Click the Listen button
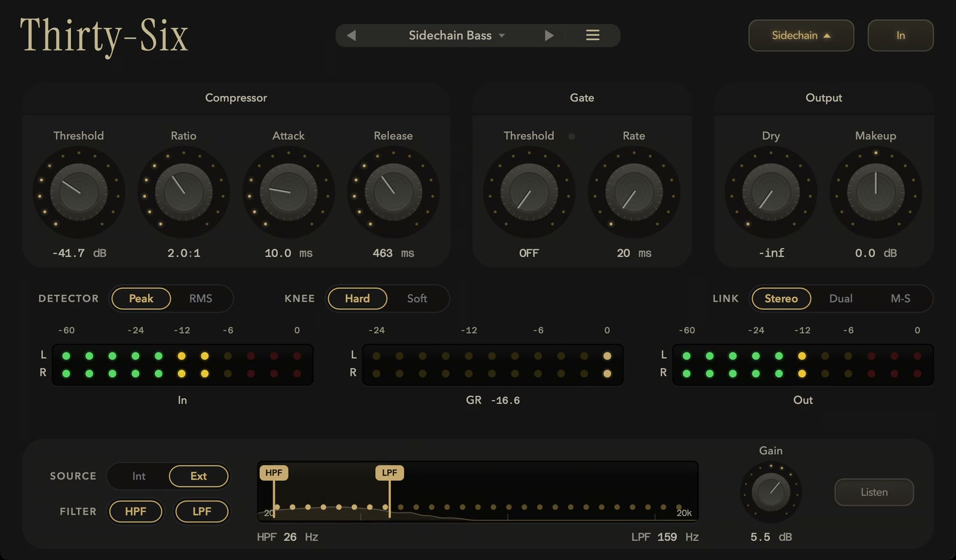Image resolution: width=956 pixels, height=560 pixels. click(x=874, y=493)
